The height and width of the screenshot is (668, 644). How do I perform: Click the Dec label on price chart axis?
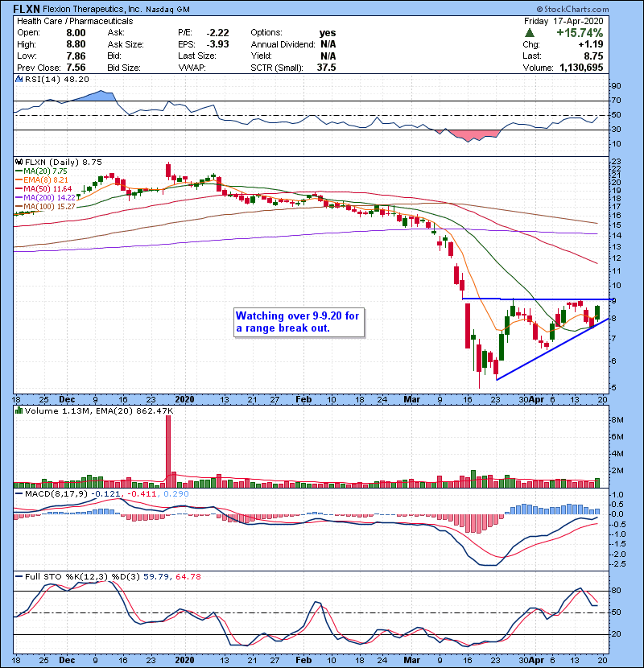[67, 400]
